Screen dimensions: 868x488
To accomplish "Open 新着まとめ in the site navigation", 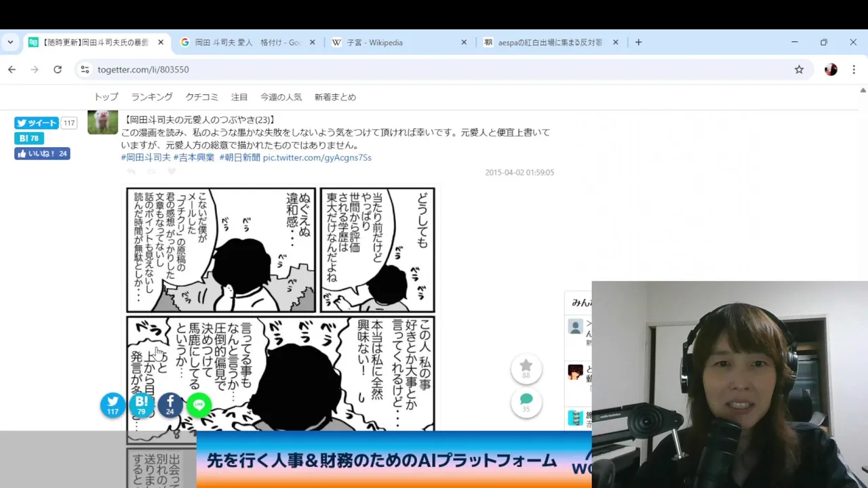I will (335, 97).
